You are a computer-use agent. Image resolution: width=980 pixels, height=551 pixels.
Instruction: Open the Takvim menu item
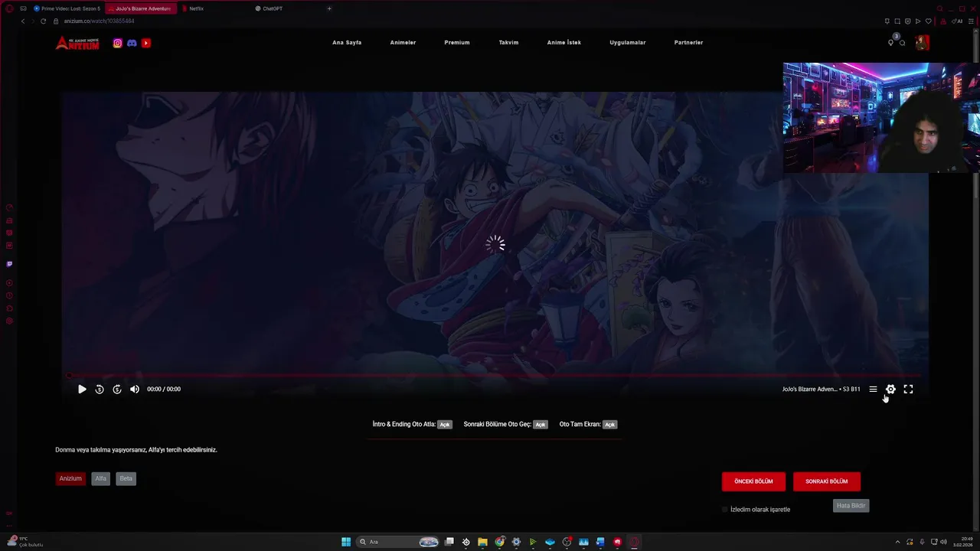click(508, 43)
